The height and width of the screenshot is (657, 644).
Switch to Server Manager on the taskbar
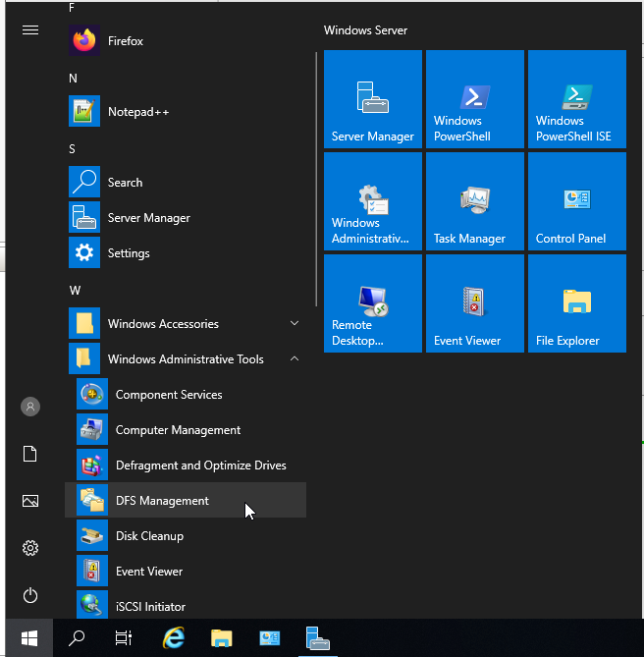pos(318,638)
